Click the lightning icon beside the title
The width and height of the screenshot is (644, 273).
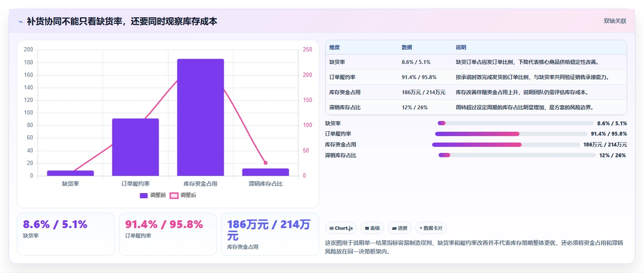click(x=20, y=21)
